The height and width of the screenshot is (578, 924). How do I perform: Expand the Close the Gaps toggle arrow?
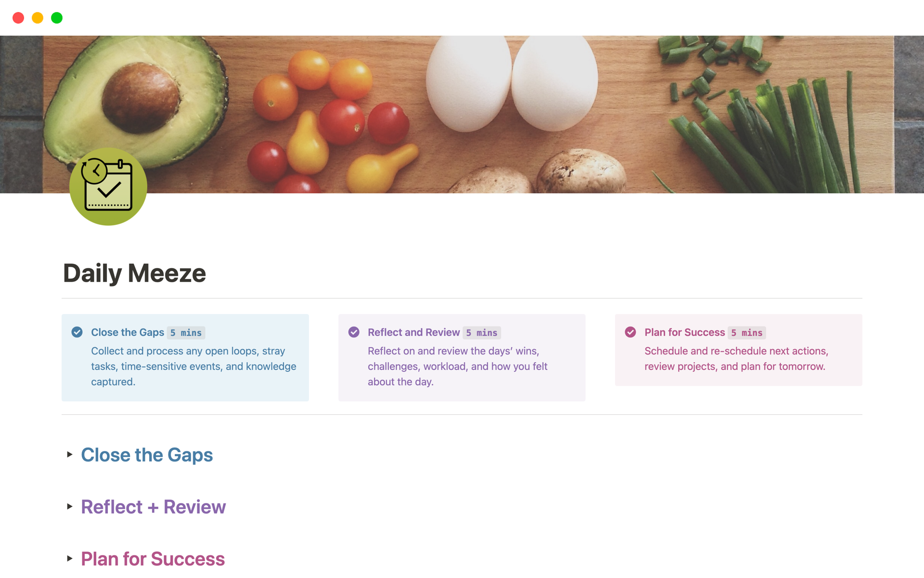click(70, 454)
